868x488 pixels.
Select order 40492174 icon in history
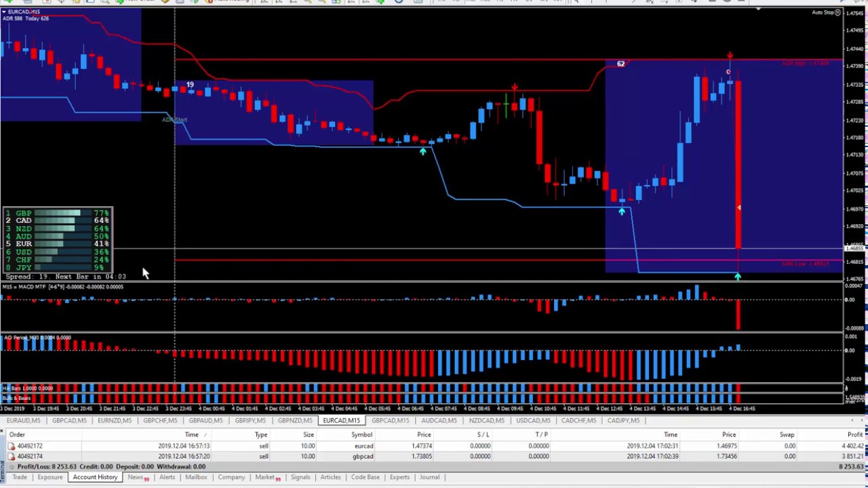click(x=12, y=456)
